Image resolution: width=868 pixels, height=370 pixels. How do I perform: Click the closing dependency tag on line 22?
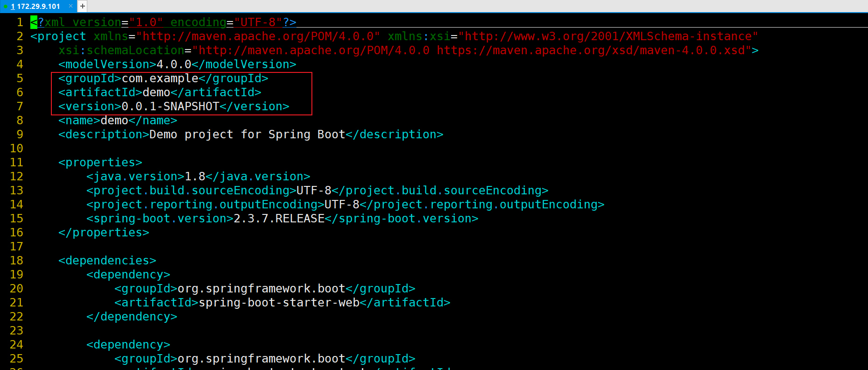pos(132,317)
